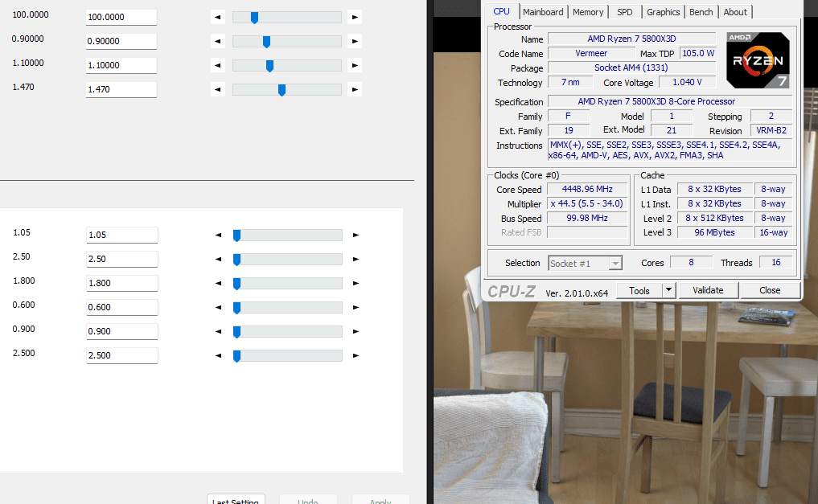
Task: Click the 0.600 input field
Action: (121, 307)
